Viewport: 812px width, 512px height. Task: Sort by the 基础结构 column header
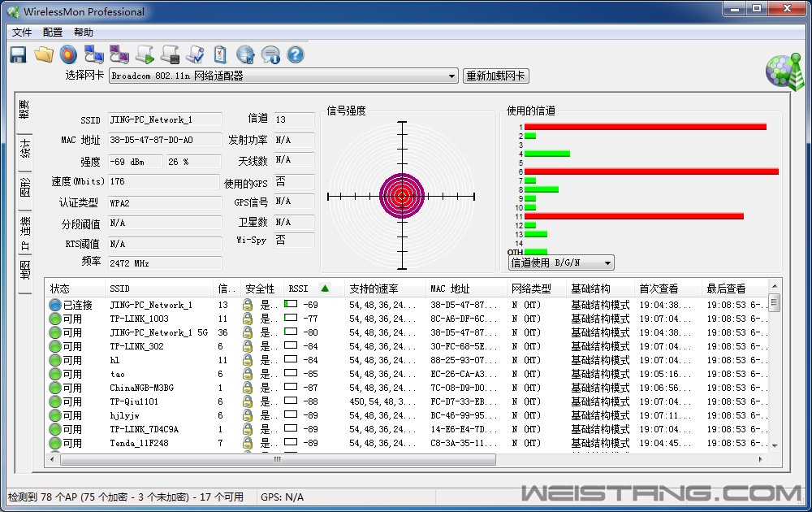600,289
